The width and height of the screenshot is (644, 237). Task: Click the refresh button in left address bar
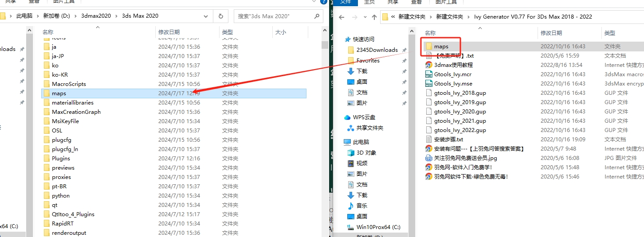pos(220,16)
